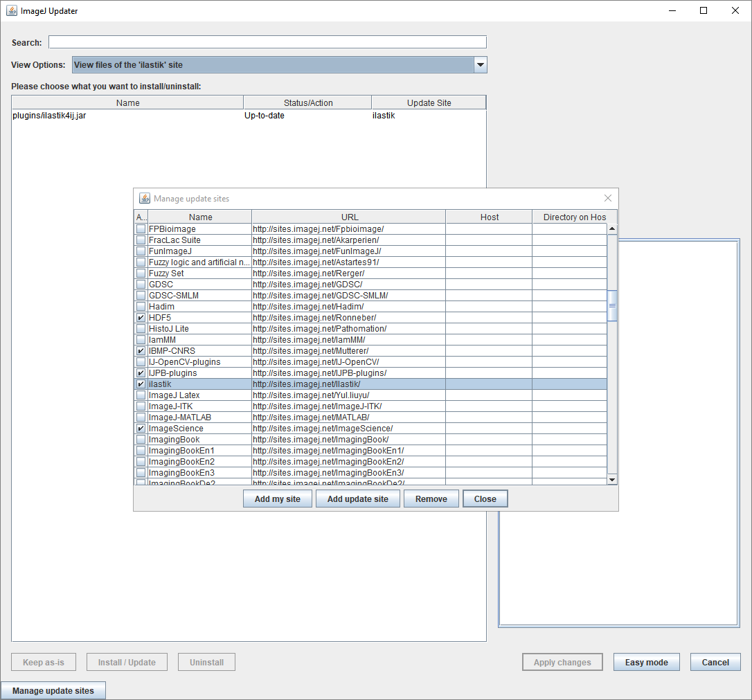Viewport: 752px width, 700px height.
Task: Enable the HistoJ Lite update site
Action: (141, 328)
